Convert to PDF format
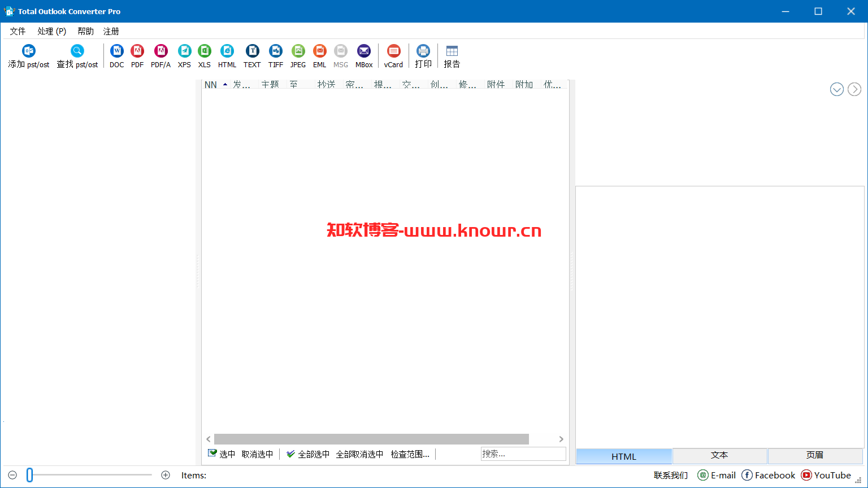 137,56
